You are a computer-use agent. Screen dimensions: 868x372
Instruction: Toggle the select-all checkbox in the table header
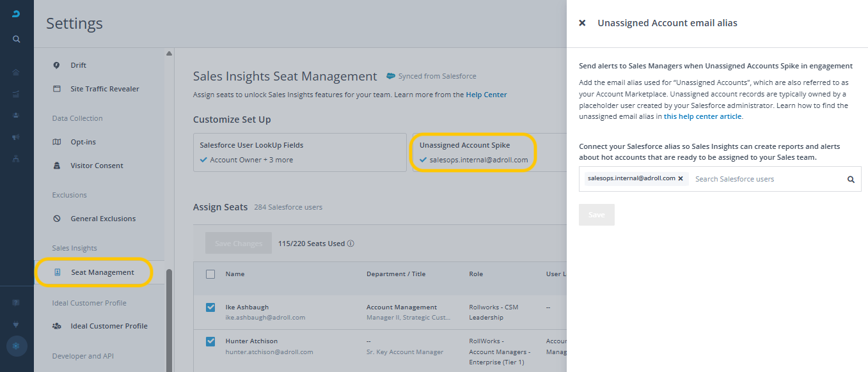pos(210,274)
